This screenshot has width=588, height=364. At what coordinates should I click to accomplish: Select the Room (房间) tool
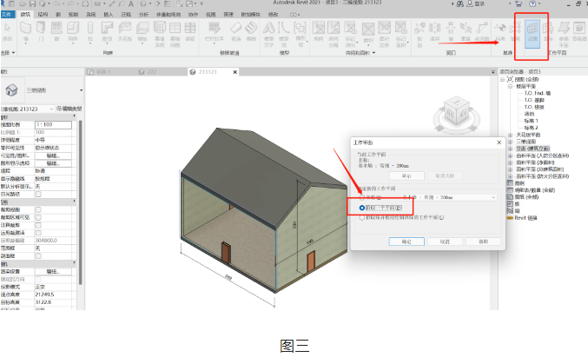(319, 31)
